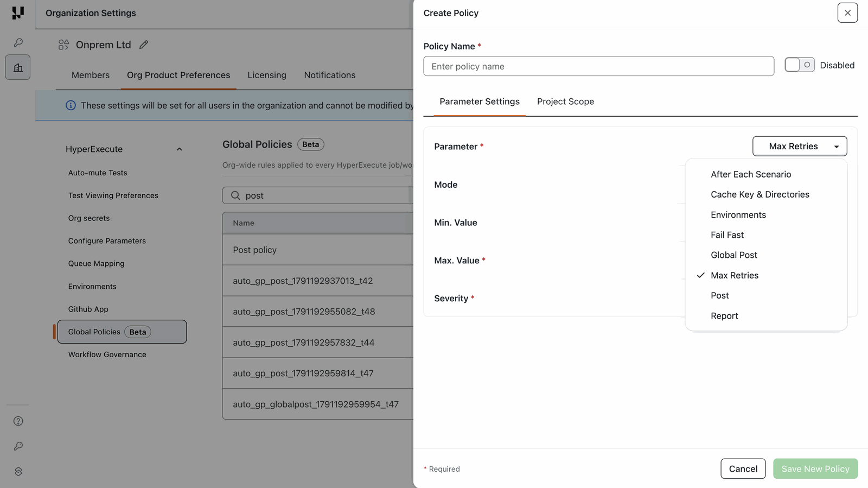
Task: Click the Cancel button
Action: (x=743, y=469)
